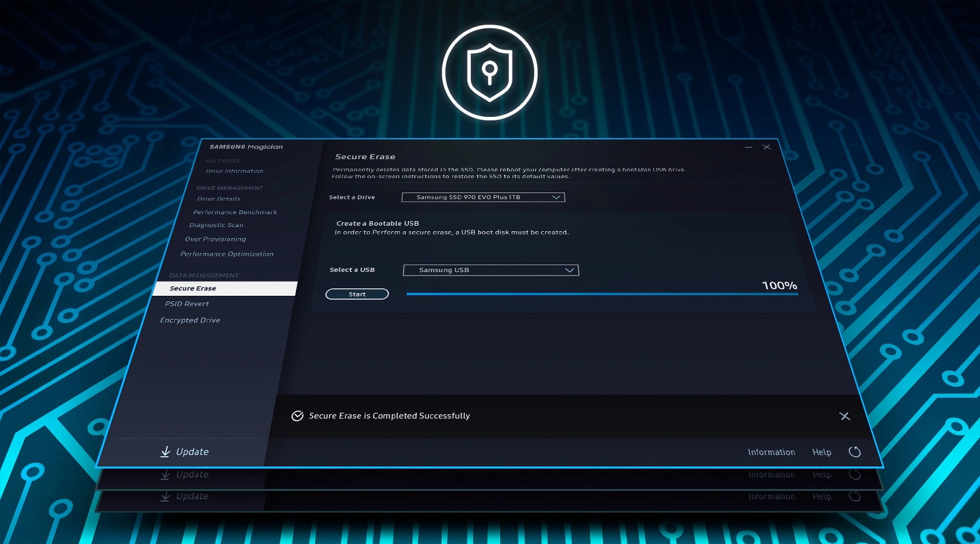Click the success checkmark icon in notification
This screenshot has height=544, width=980.
pos(297,416)
